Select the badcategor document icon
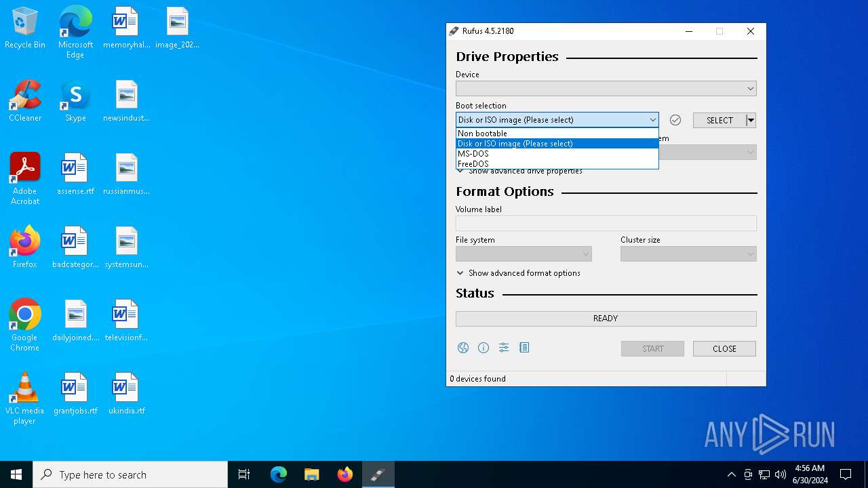Viewport: 868px width, 488px height. (75, 247)
